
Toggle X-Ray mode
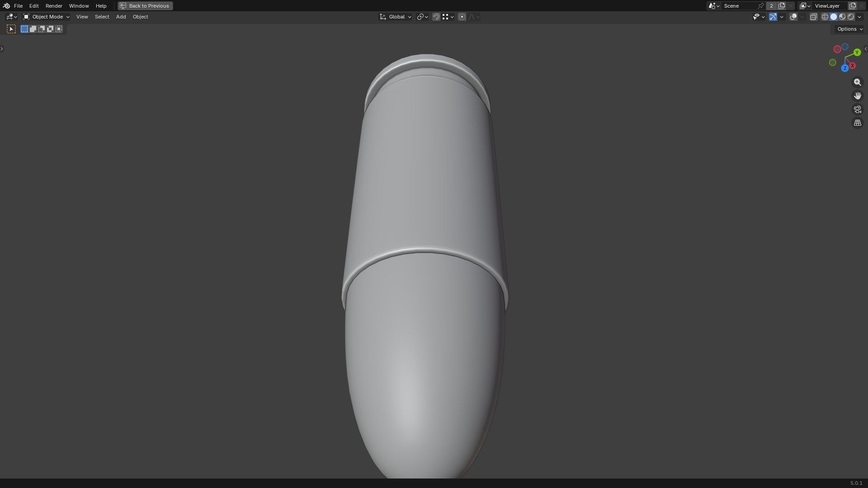tap(813, 17)
